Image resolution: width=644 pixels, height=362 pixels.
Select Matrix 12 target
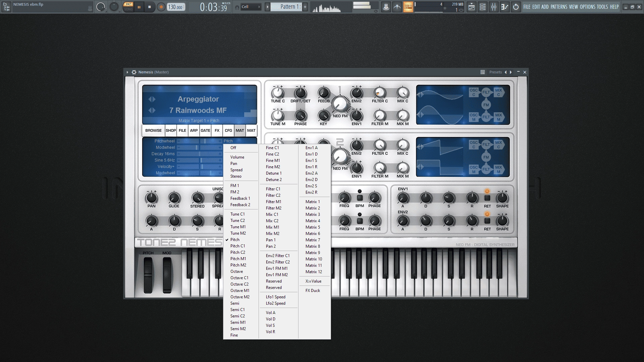pos(315,272)
